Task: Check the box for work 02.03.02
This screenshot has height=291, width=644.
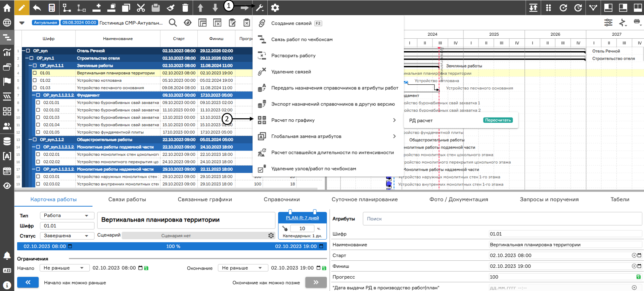Action: coord(38,184)
